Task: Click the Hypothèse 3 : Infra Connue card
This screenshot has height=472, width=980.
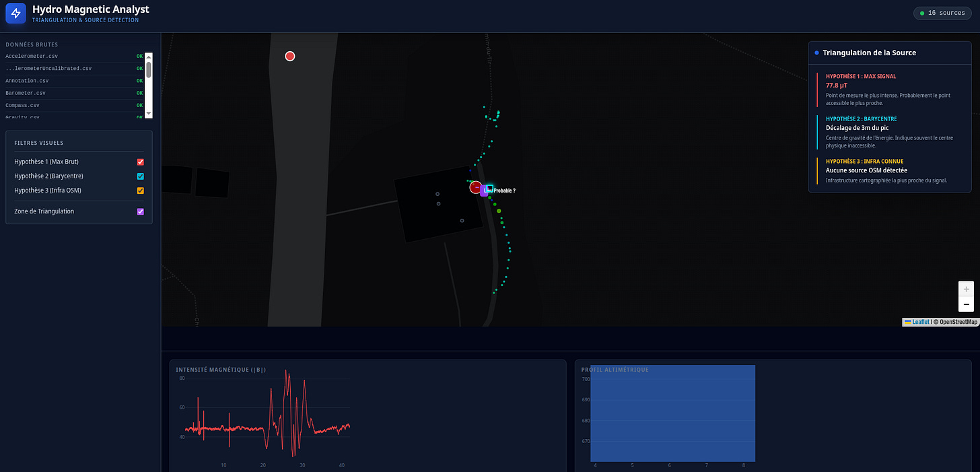Action: 891,171
